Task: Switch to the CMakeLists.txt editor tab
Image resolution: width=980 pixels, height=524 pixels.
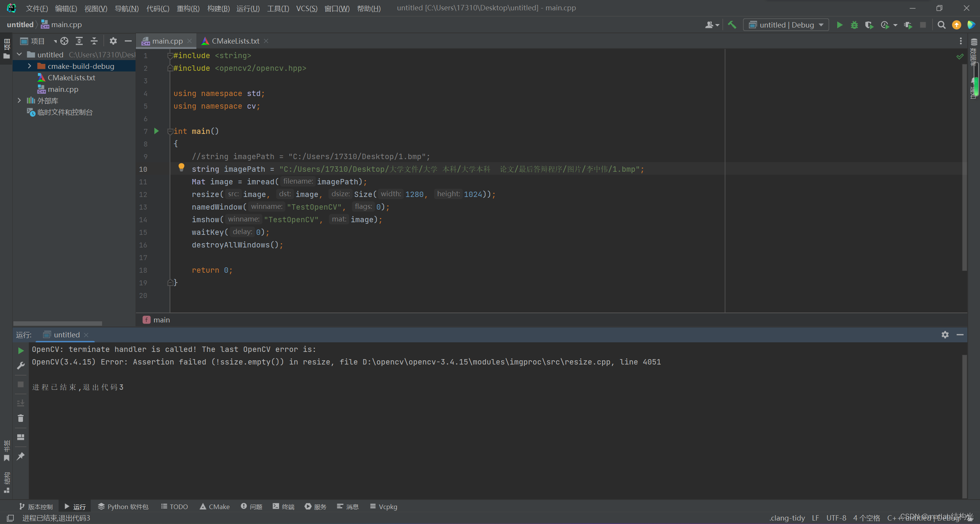Action: (x=235, y=41)
